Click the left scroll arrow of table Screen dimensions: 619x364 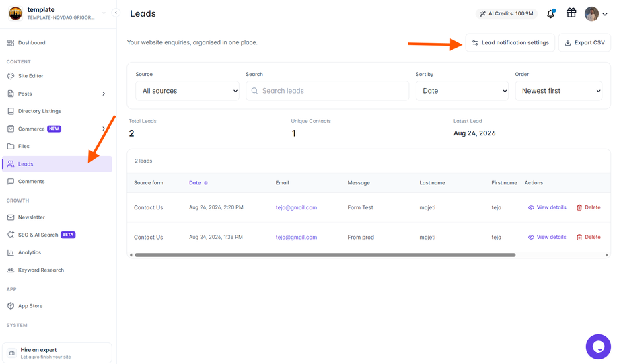[x=131, y=255]
